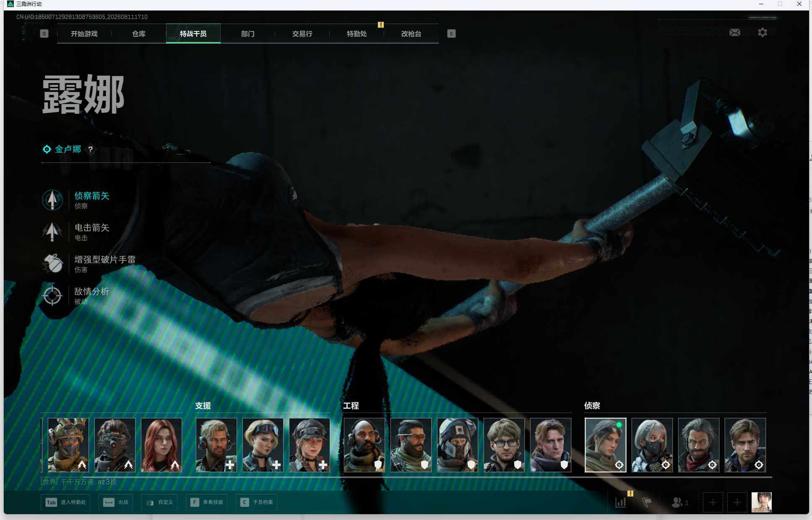
Task: Click the flag icon in bottom bar
Action: [x=647, y=502]
